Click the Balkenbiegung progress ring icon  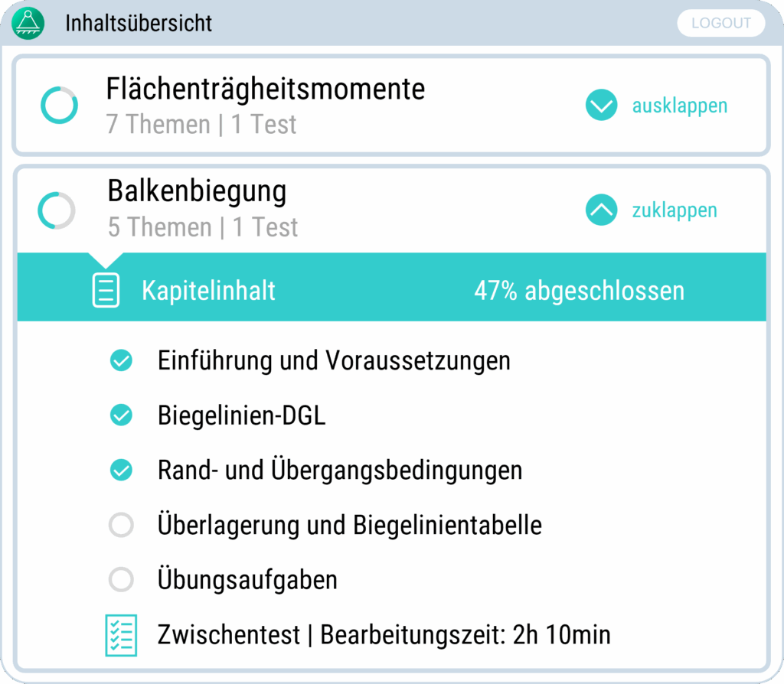tap(57, 210)
